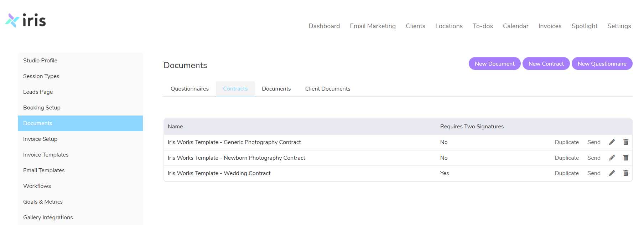Switch to the Questionnaires tab
644x225 pixels.
[189, 89]
